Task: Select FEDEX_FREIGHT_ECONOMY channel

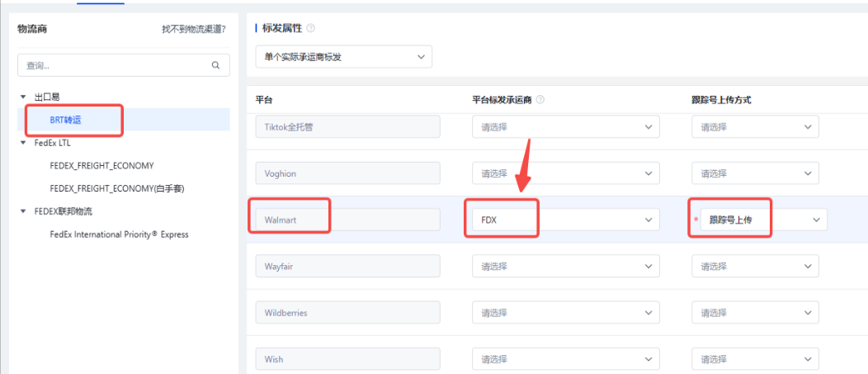Action: coord(101,166)
